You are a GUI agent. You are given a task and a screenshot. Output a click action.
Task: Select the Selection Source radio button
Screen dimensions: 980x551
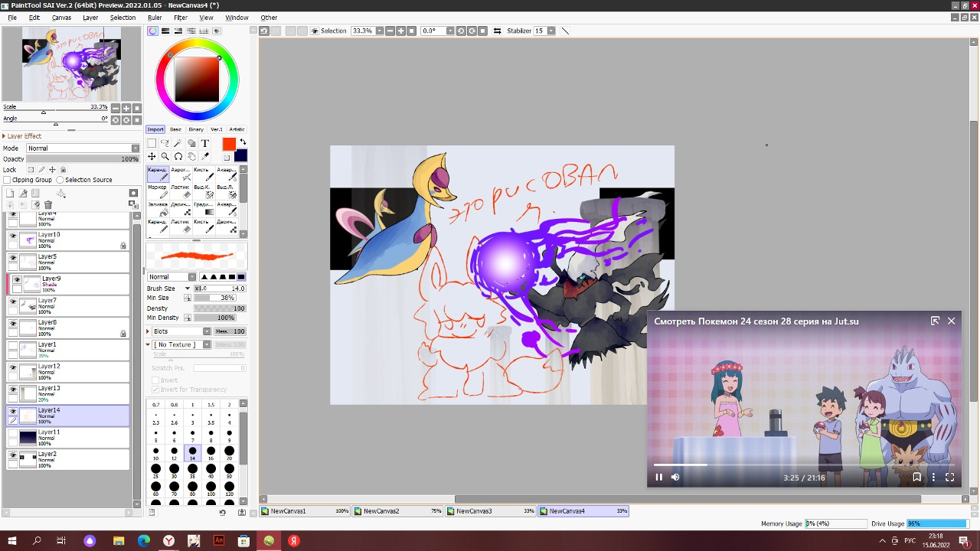coord(60,180)
